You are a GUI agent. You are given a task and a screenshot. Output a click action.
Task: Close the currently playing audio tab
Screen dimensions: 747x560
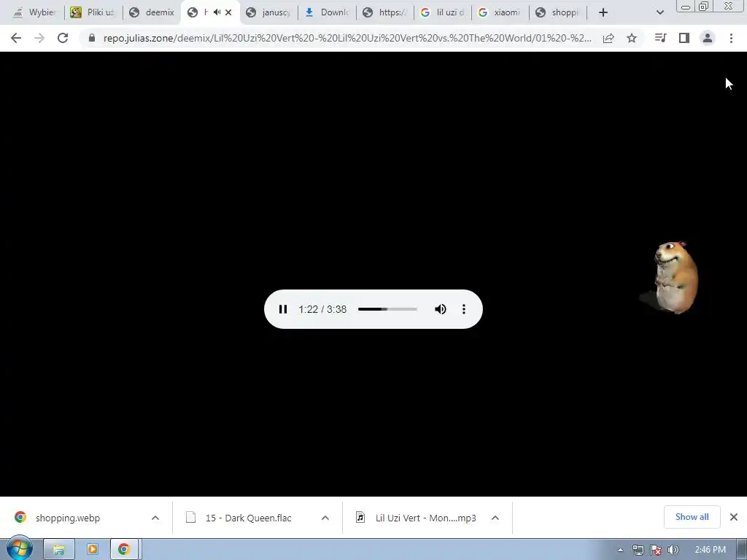228,12
